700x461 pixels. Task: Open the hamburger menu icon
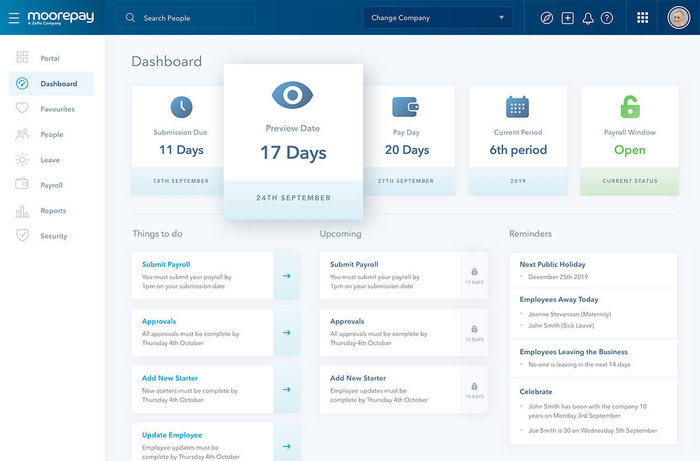point(14,18)
